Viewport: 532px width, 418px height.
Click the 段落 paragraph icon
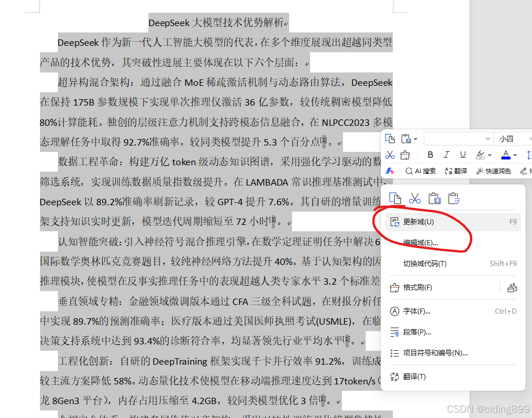coord(395,332)
